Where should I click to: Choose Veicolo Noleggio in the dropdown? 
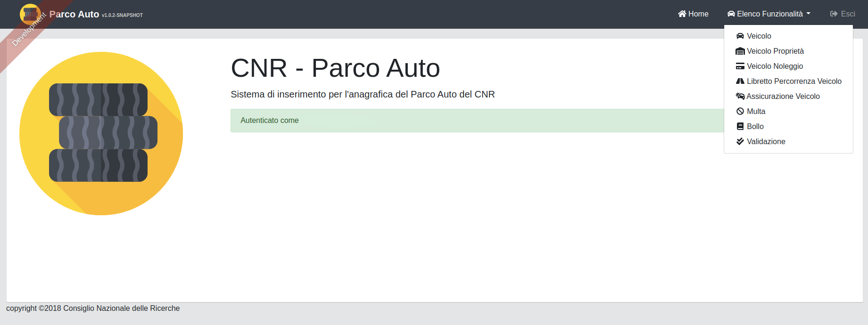coord(788,66)
